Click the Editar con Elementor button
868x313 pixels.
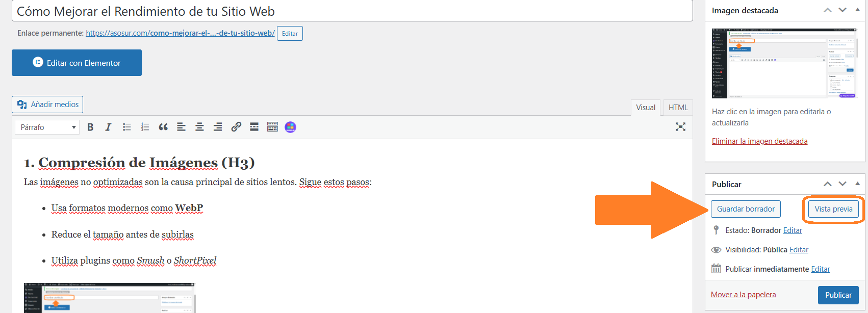[76, 63]
